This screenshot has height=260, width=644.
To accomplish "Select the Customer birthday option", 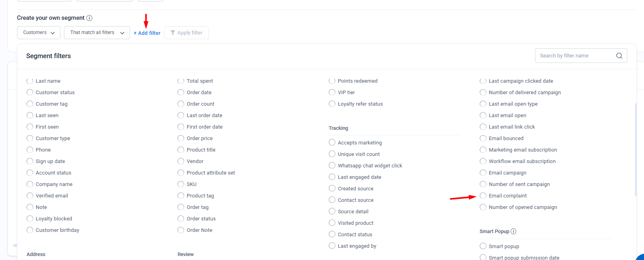I will point(30,230).
